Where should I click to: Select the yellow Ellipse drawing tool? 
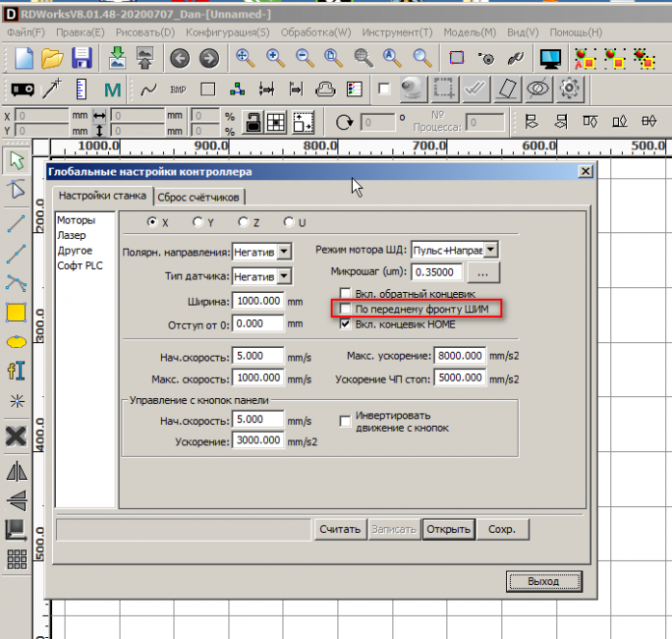[16, 342]
